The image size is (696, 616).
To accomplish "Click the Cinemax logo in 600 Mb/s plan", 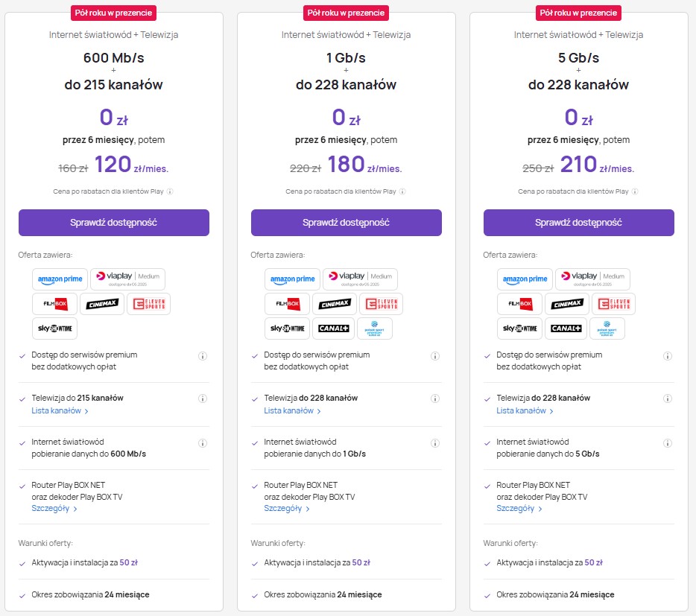I will pyautogui.click(x=102, y=304).
